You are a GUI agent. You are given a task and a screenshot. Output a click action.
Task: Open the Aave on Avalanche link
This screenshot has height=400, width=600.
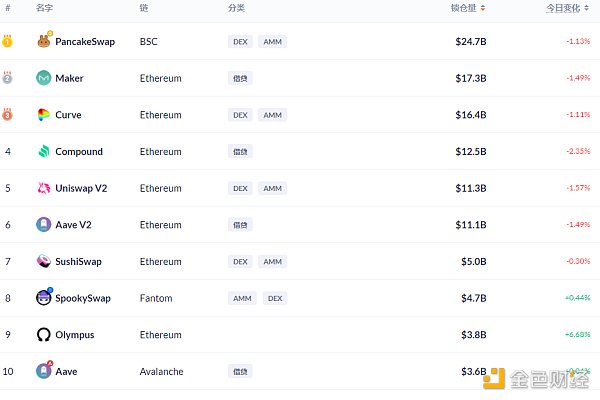[66, 371]
